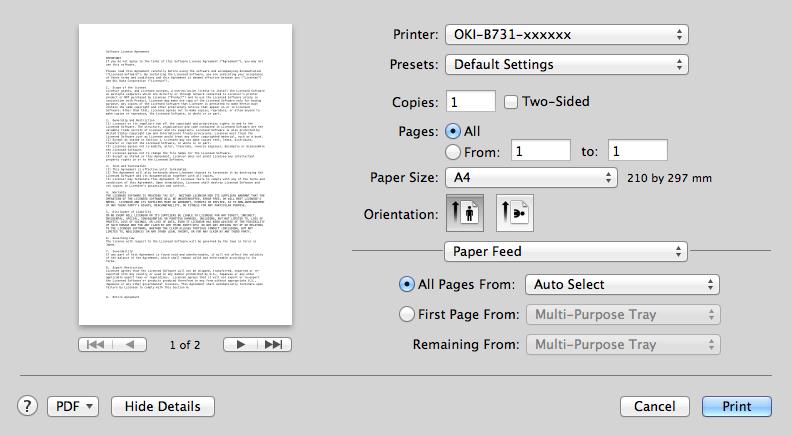Open the PDF menu button
Screen dimensions: 792x436
click(x=73, y=406)
